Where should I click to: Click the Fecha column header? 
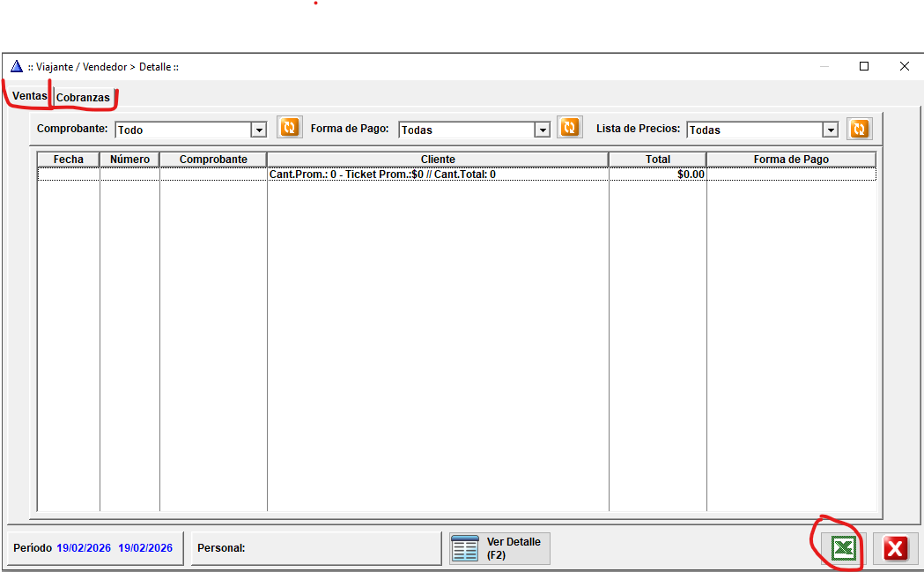[x=69, y=160]
